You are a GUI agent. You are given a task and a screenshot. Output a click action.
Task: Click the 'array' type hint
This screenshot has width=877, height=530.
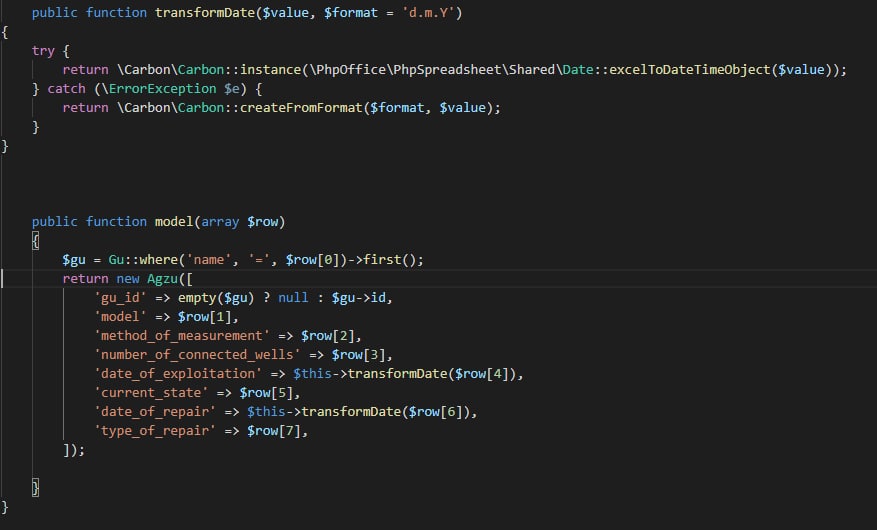tap(220, 222)
